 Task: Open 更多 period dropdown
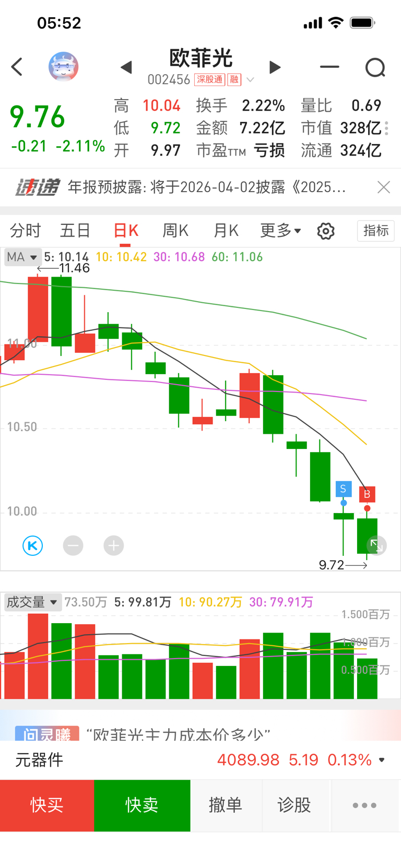[280, 230]
